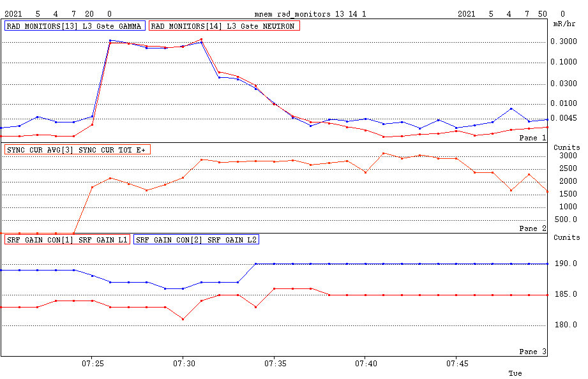Click the 2500 axis value
This screenshot has width=588, height=379.
(568, 168)
